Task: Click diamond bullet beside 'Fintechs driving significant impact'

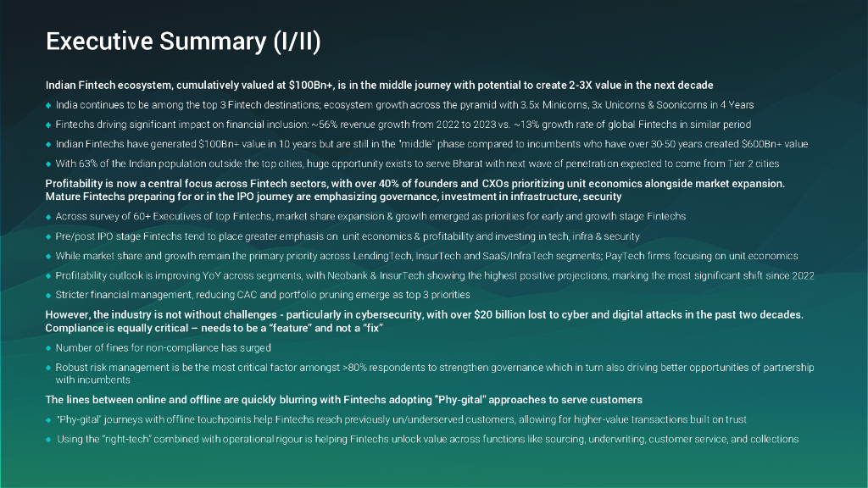Action: pos(48,125)
